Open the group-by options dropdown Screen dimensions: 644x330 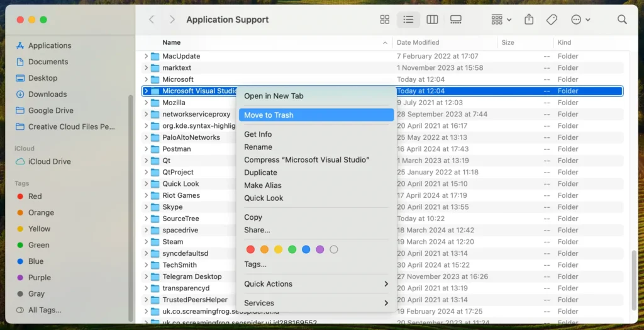(501, 20)
